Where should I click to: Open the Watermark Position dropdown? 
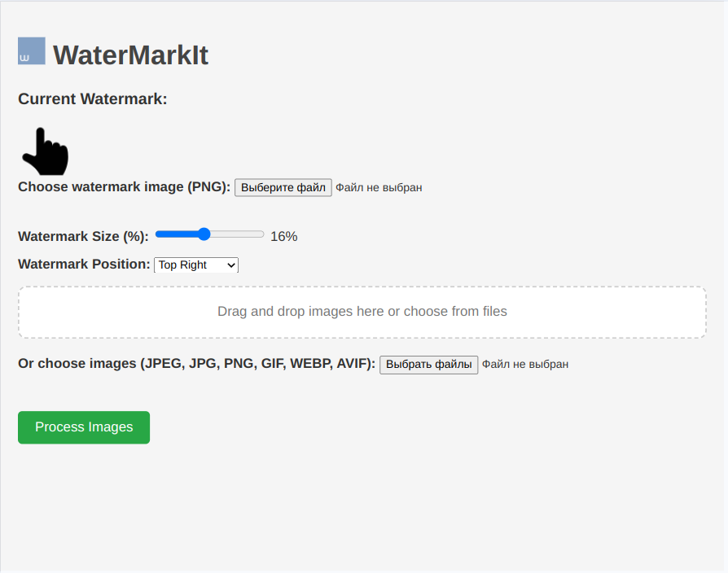click(195, 265)
